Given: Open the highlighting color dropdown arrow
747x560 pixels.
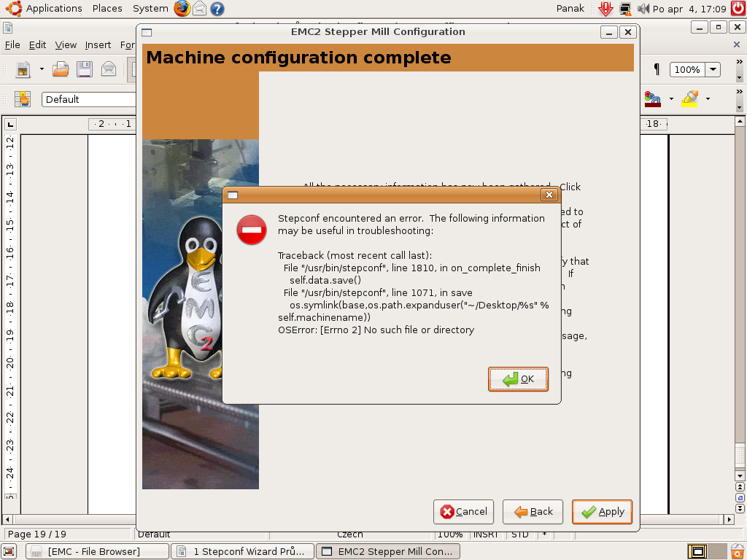Looking at the screenshot, I should pyautogui.click(x=708, y=99).
